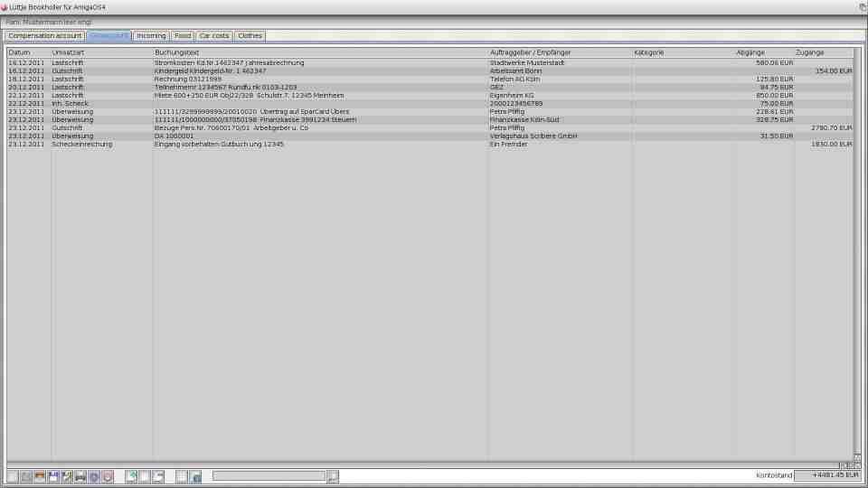Open the Clothes tab

click(250, 36)
